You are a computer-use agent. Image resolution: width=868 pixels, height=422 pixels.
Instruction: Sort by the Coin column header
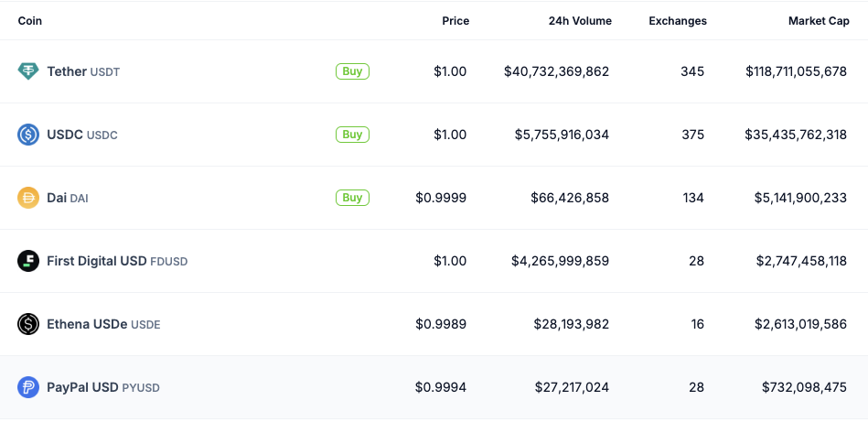(x=30, y=21)
